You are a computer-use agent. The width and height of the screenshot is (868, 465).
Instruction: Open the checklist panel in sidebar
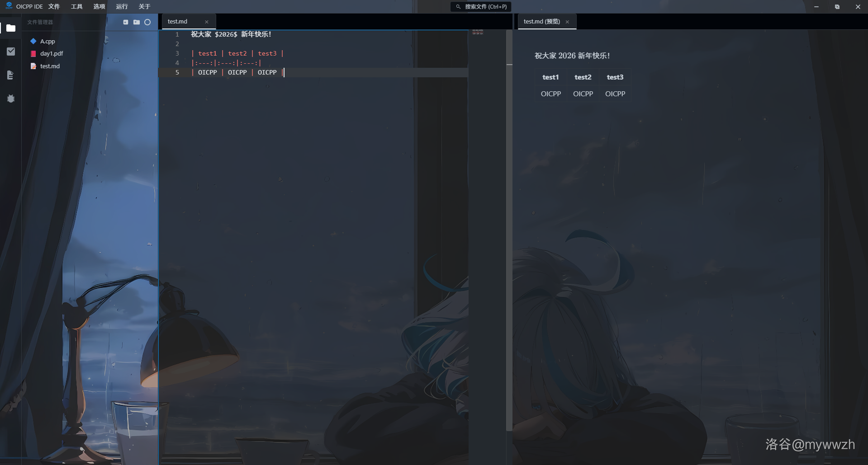pos(11,52)
